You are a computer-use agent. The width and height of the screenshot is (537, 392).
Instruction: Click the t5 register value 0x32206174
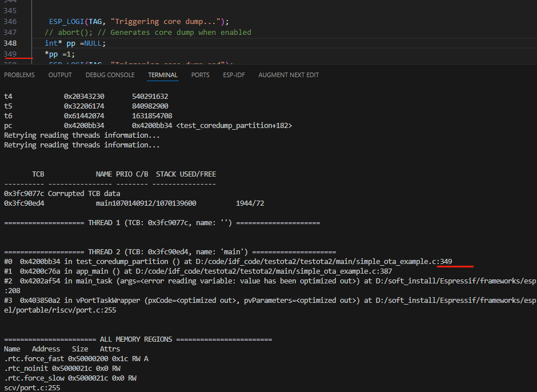tap(84, 106)
